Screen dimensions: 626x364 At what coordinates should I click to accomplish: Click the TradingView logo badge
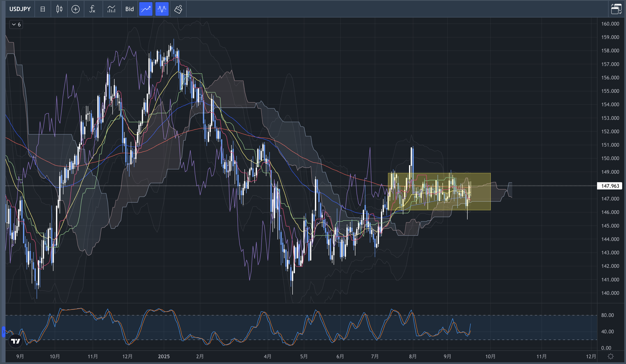(x=15, y=341)
